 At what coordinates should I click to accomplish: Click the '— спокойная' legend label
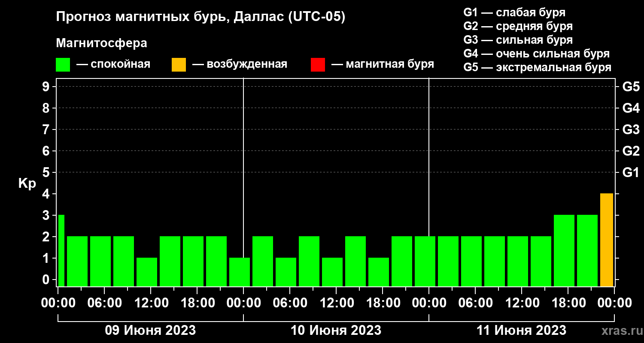113,64
